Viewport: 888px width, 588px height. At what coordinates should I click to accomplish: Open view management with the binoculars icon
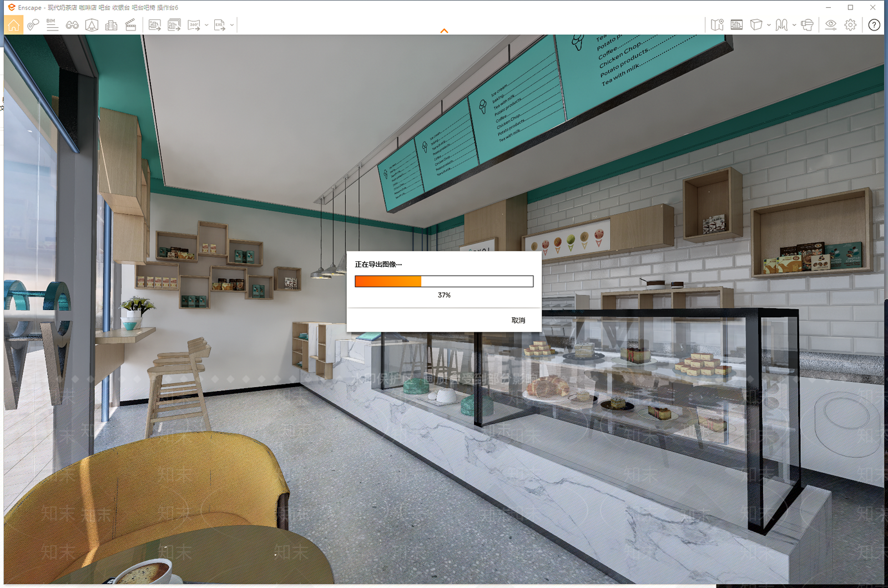[72, 25]
